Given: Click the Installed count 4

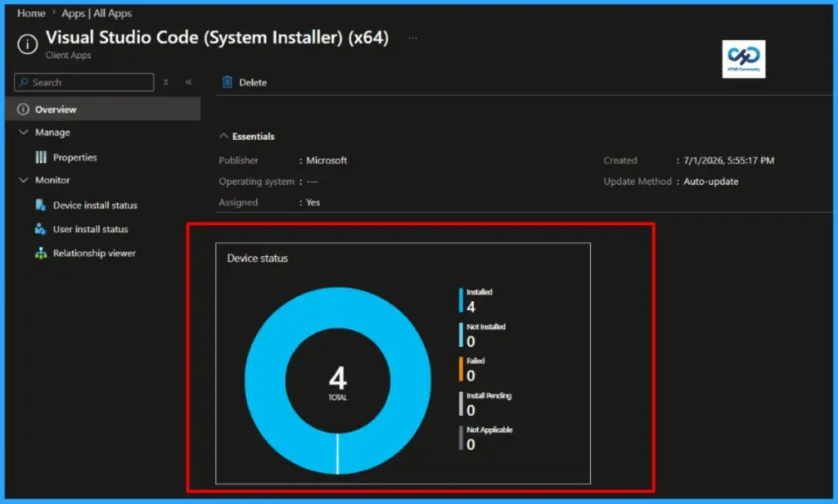Looking at the screenshot, I should (471, 307).
